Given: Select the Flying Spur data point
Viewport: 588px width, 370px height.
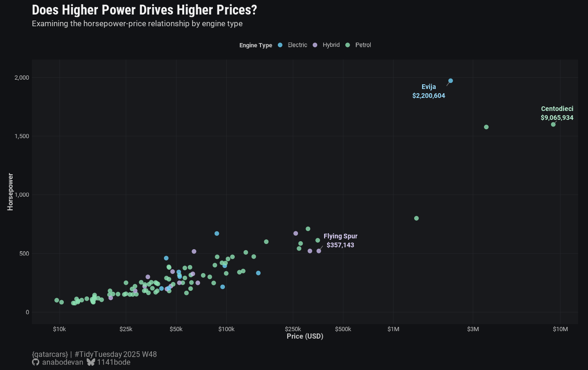Looking at the screenshot, I should click(319, 251).
